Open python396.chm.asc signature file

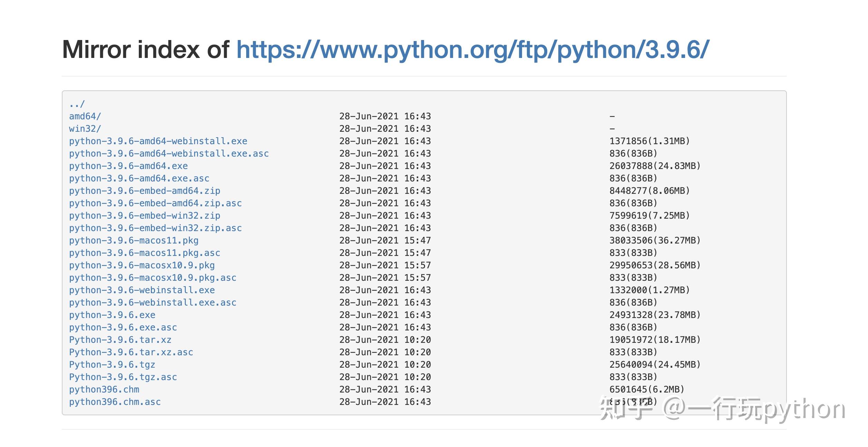coord(114,401)
